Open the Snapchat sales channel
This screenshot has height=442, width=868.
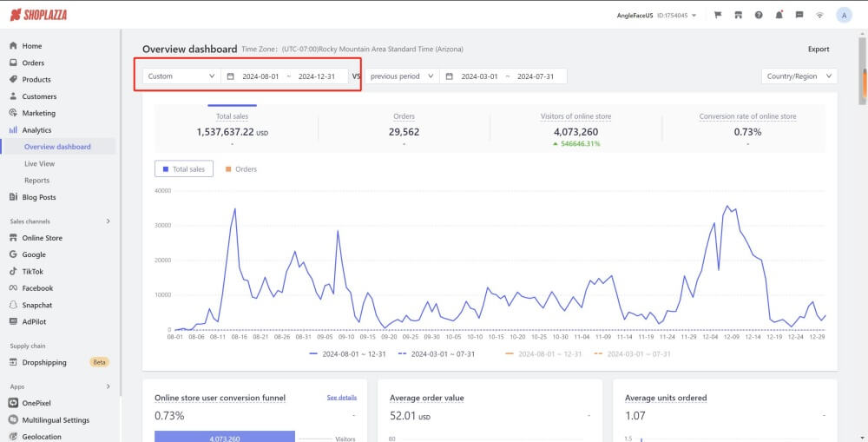click(x=36, y=305)
